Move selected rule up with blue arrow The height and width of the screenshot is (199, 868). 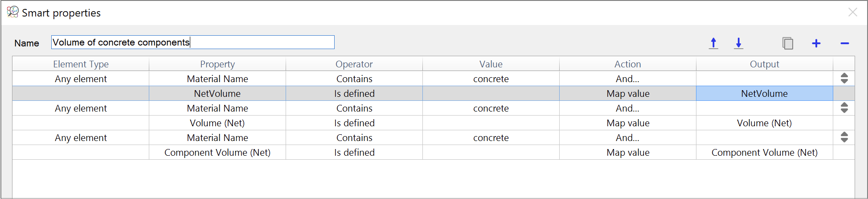point(713,43)
